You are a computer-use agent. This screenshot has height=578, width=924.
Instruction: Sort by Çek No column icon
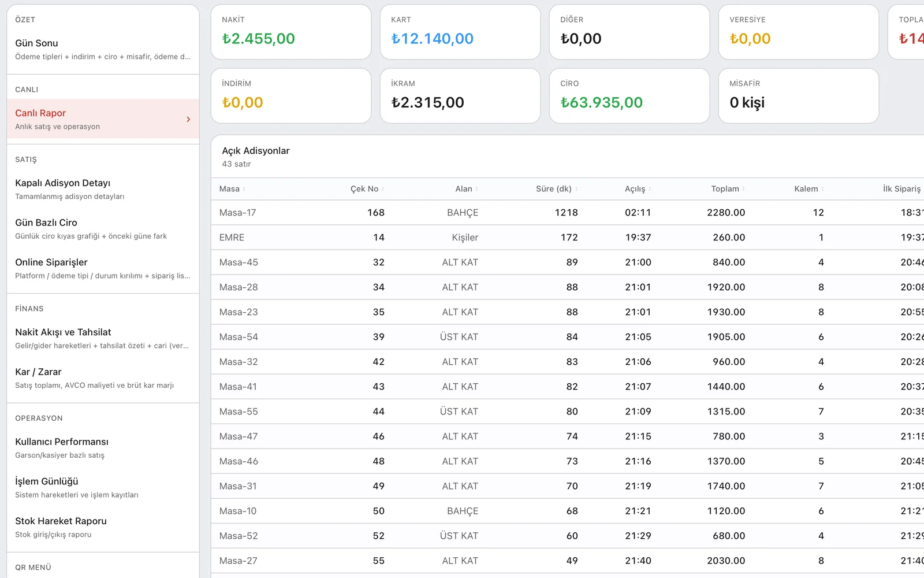pos(383,189)
